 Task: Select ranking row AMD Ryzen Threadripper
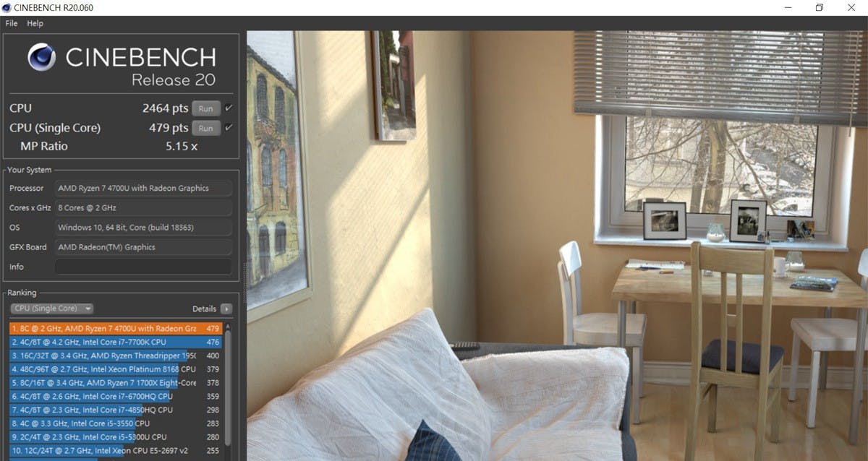(x=116, y=356)
